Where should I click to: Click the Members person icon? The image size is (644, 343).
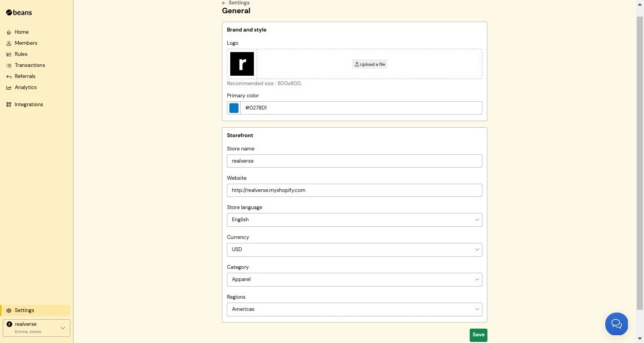coord(9,43)
